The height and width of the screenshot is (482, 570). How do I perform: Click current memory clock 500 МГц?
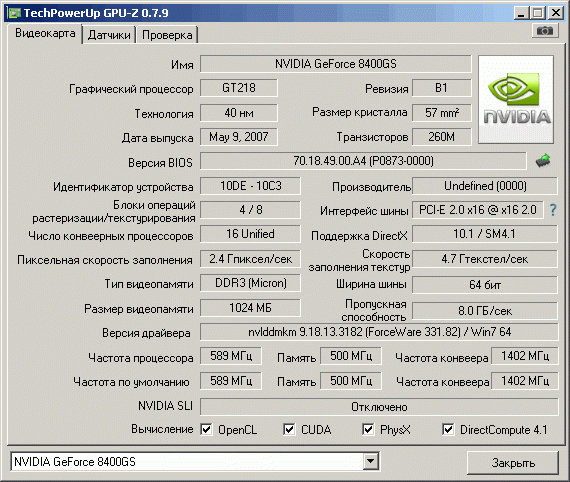point(351,356)
